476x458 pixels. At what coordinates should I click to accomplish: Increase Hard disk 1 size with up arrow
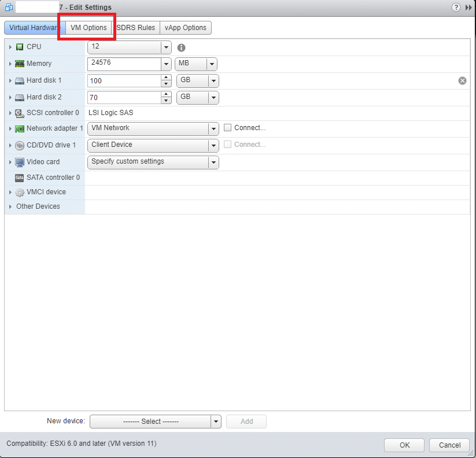coord(166,77)
